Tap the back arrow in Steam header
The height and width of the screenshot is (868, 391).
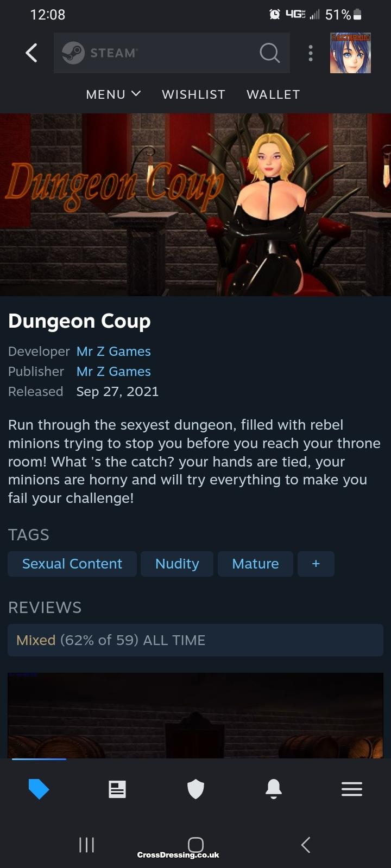[31, 53]
